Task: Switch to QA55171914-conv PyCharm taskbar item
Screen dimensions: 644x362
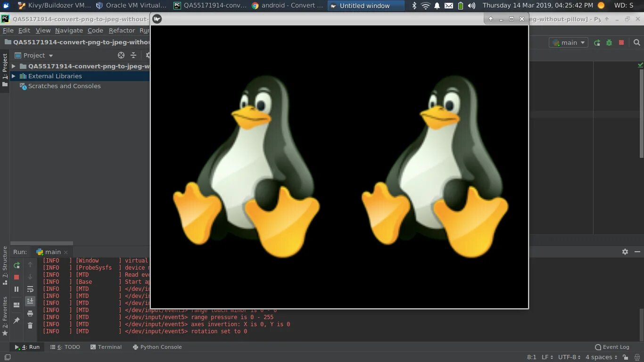Action: click(x=209, y=6)
